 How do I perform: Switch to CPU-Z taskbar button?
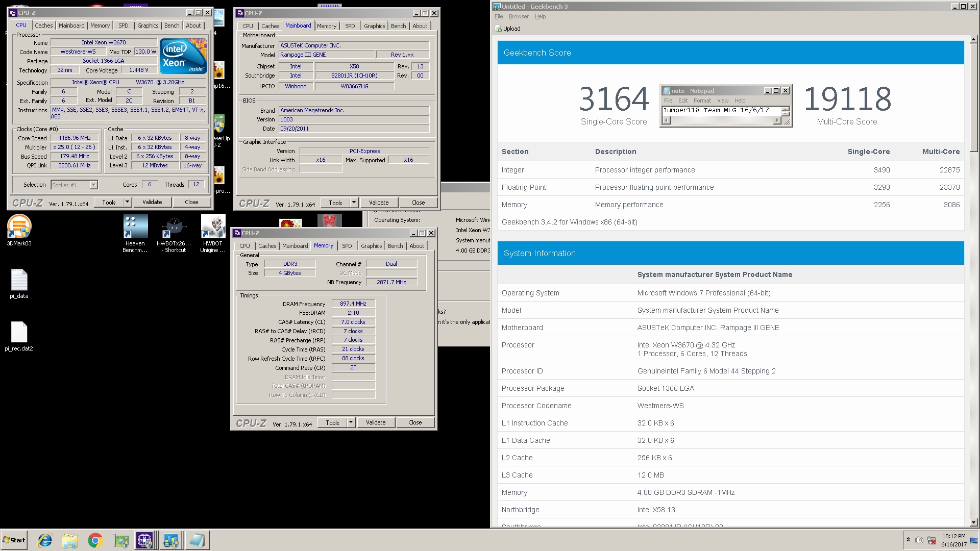[x=144, y=540]
